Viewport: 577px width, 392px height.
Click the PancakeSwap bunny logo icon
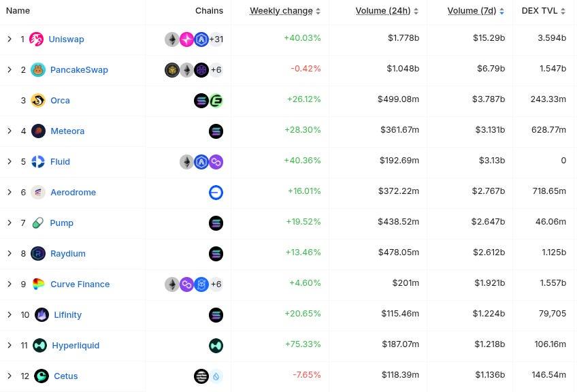(x=38, y=69)
